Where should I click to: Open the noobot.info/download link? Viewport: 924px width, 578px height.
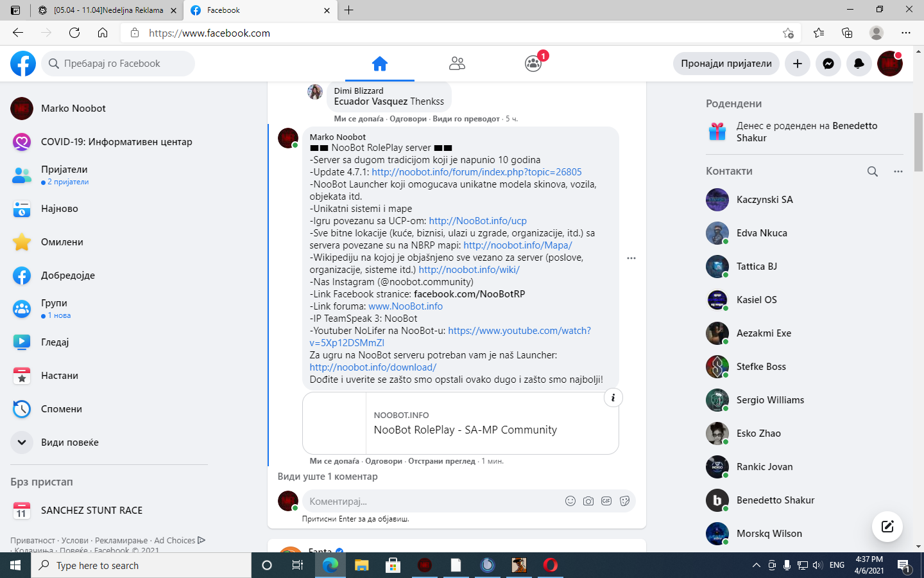pyautogui.click(x=373, y=367)
